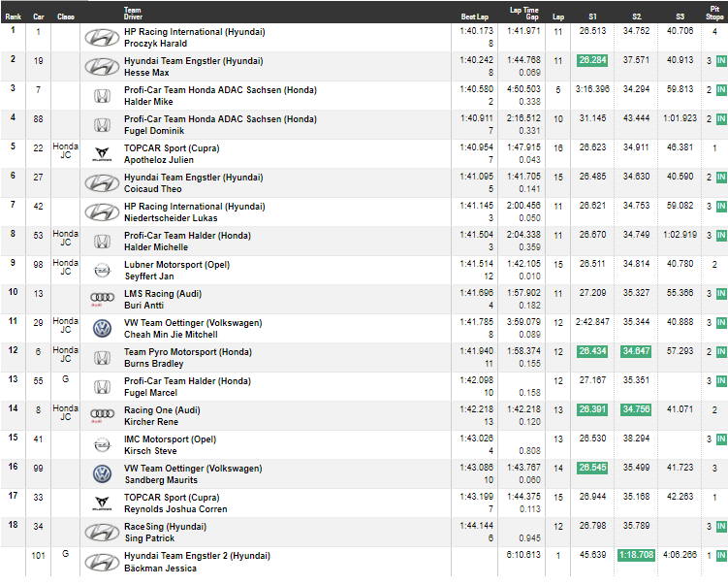Click the green IN pit badge for Bäckman Jessica
The image size is (728, 585).
[x=721, y=556]
